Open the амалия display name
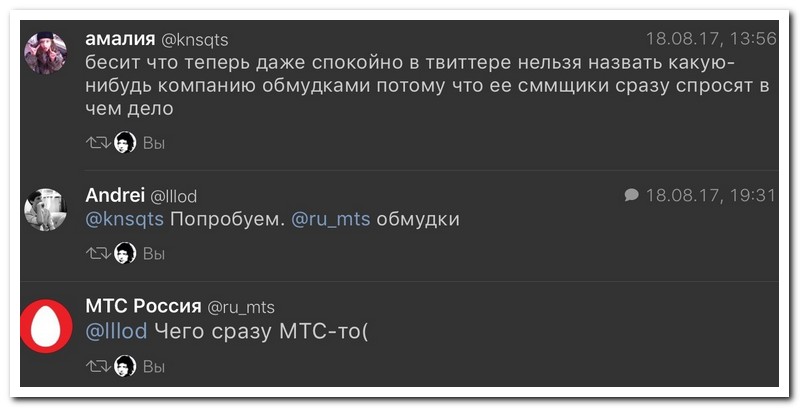Image resolution: width=800 pixels, height=408 pixels. [x=120, y=39]
